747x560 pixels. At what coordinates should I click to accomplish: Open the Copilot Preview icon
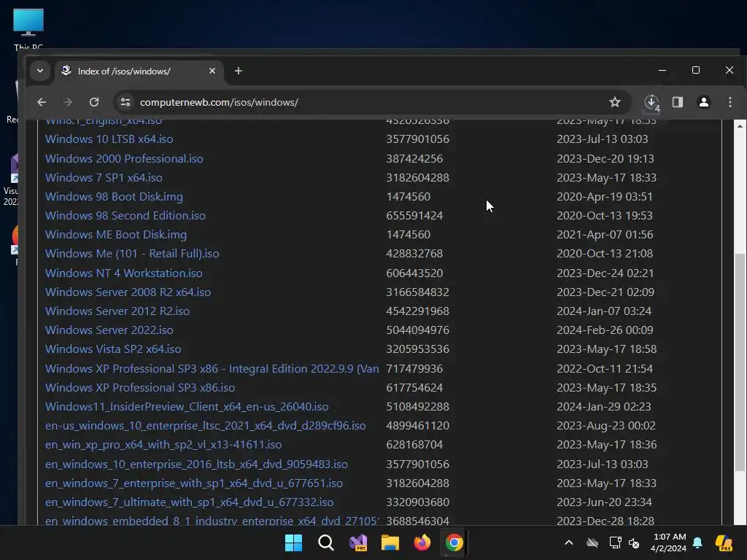point(724,542)
